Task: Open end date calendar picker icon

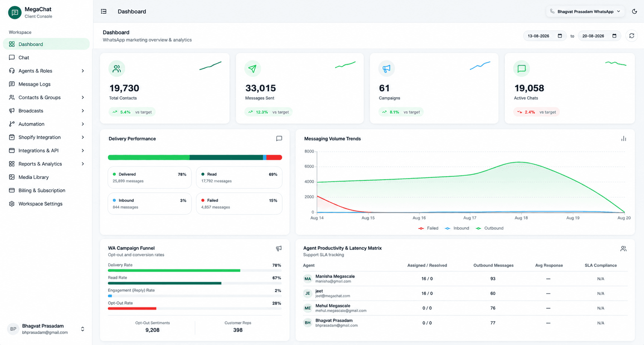Action: [614, 36]
